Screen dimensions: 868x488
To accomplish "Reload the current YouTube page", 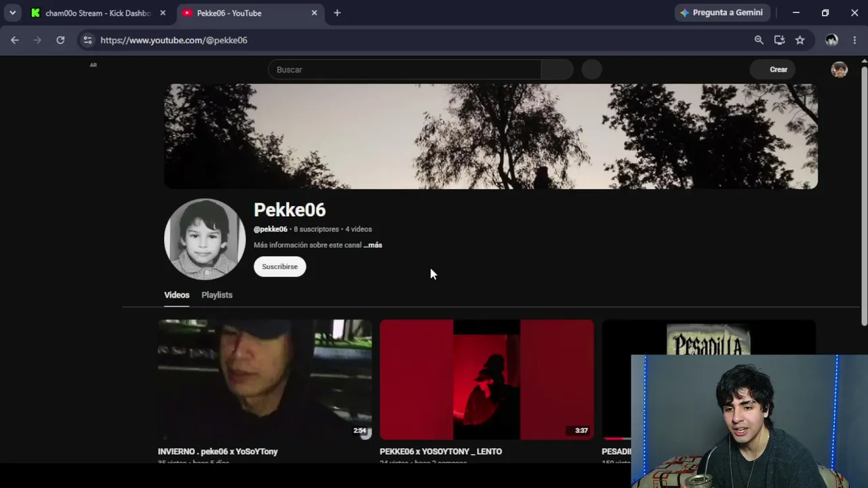I will [60, 40].
